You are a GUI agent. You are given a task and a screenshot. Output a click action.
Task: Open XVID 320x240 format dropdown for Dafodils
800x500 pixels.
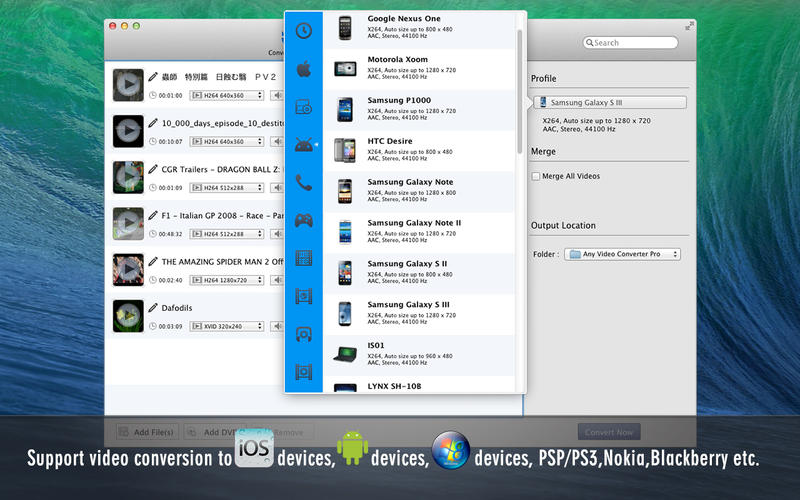[x=228, y=326]
